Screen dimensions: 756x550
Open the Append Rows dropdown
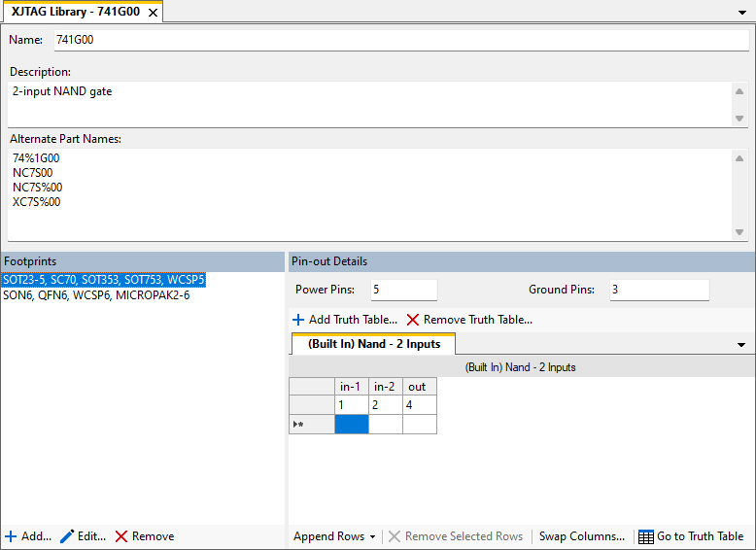point(373,536)
